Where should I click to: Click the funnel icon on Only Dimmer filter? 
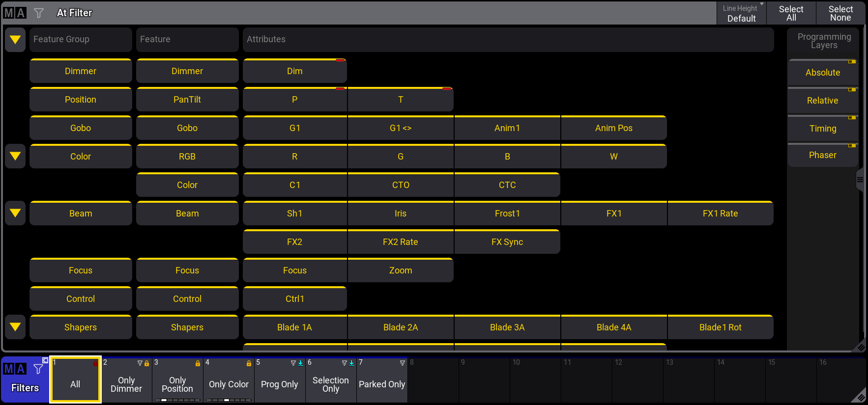pyautogui.click(x=140, y=363)
